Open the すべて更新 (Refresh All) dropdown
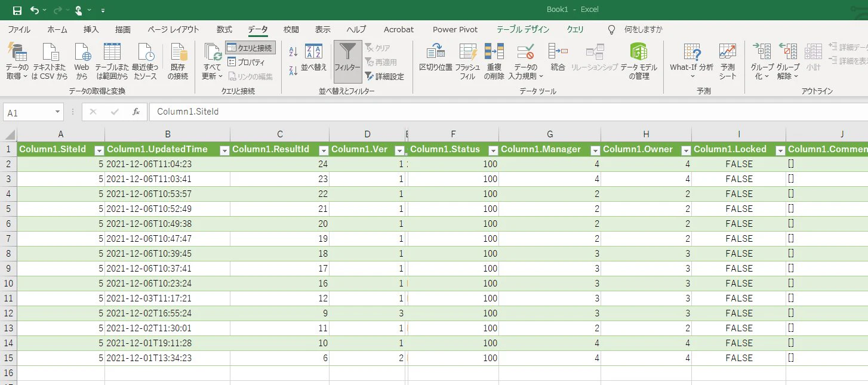 tap(213, 72)
